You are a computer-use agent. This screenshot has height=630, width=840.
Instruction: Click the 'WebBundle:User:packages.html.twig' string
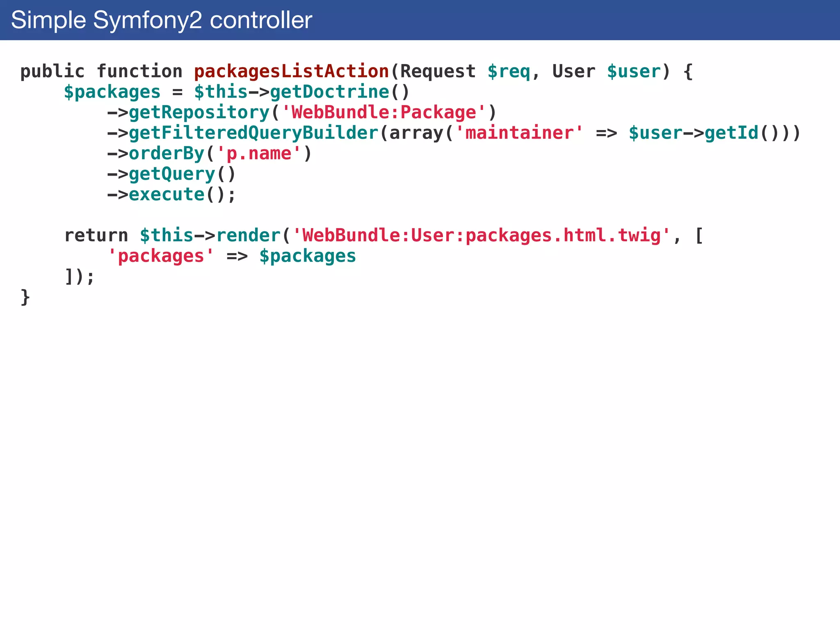click(x=482, y=235)
